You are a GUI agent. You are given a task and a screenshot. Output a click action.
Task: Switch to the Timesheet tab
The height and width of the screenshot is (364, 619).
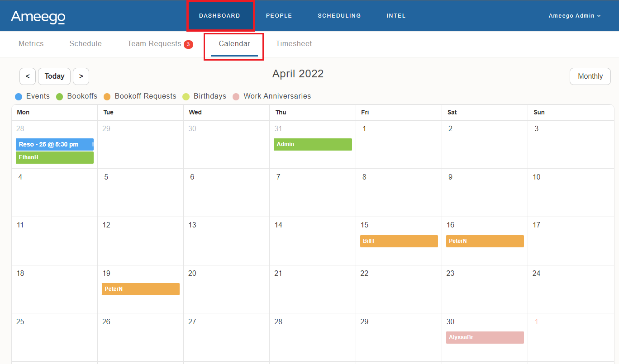294,43
